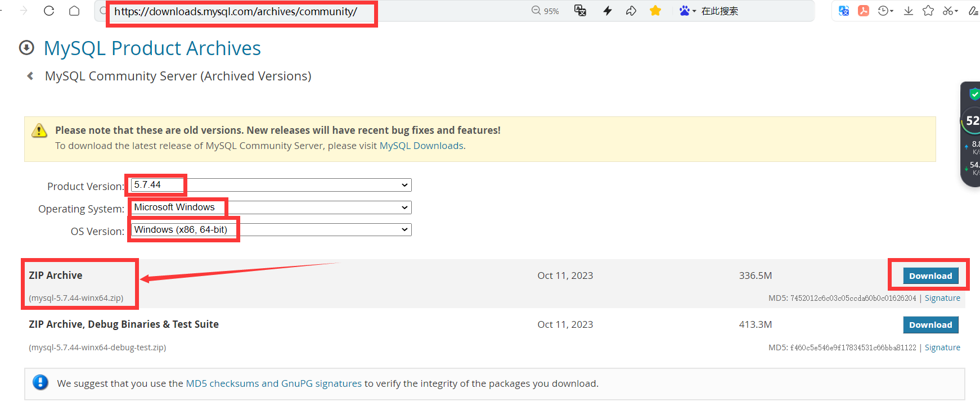Select the text (mysql-5.7.44-winx64.zip)
The image size is (980, 411).
tap(76, 298)
